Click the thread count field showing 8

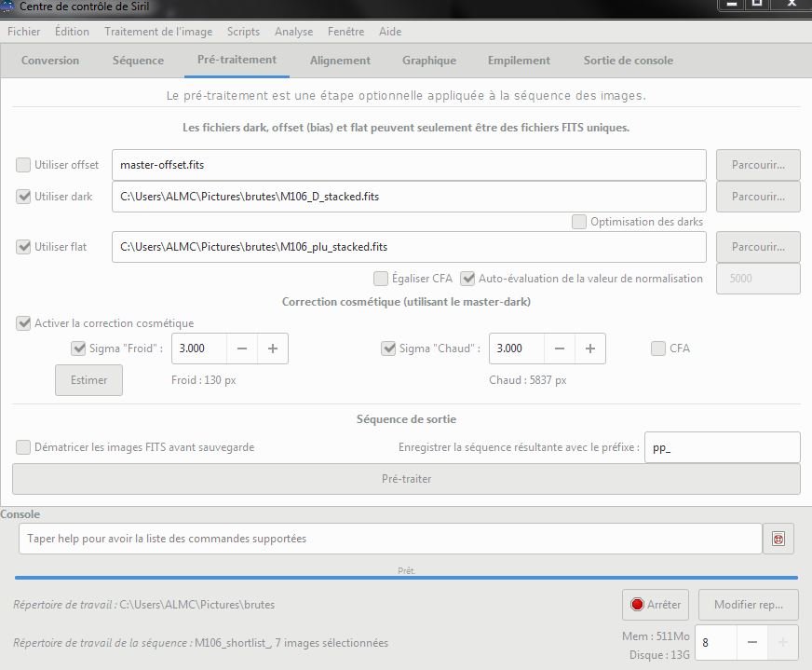click(716, 643)
